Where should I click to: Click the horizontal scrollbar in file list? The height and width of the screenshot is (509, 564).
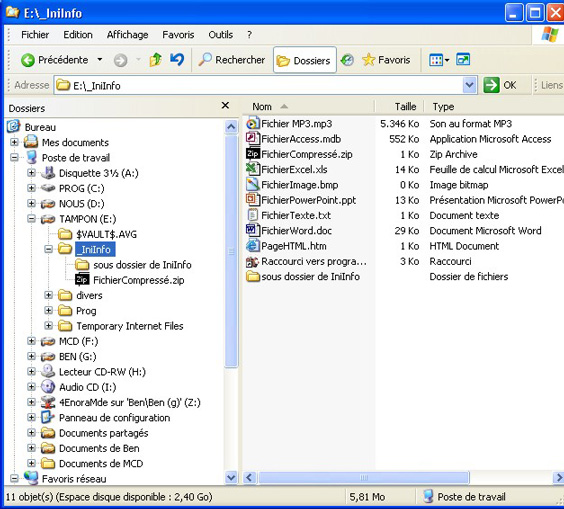(364, 478)
